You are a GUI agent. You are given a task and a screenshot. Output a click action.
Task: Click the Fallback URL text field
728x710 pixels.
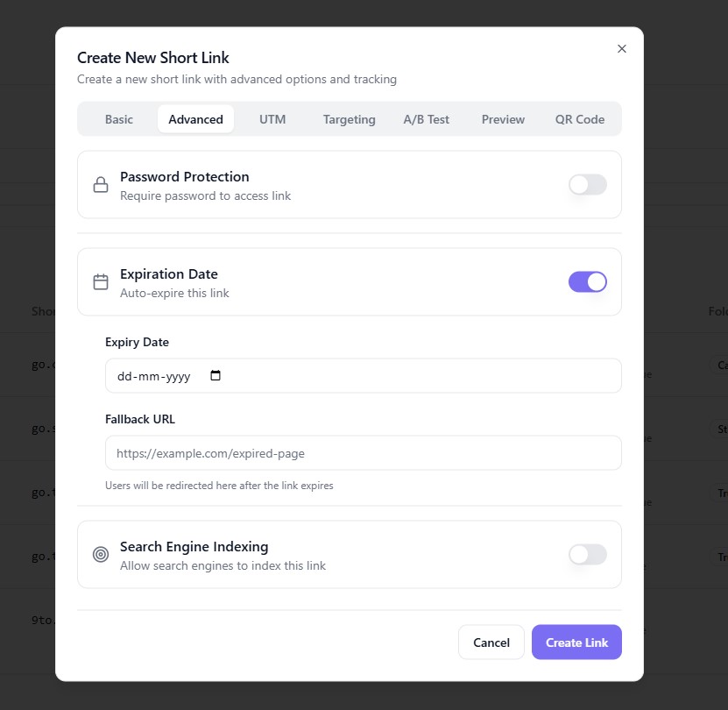363,453
